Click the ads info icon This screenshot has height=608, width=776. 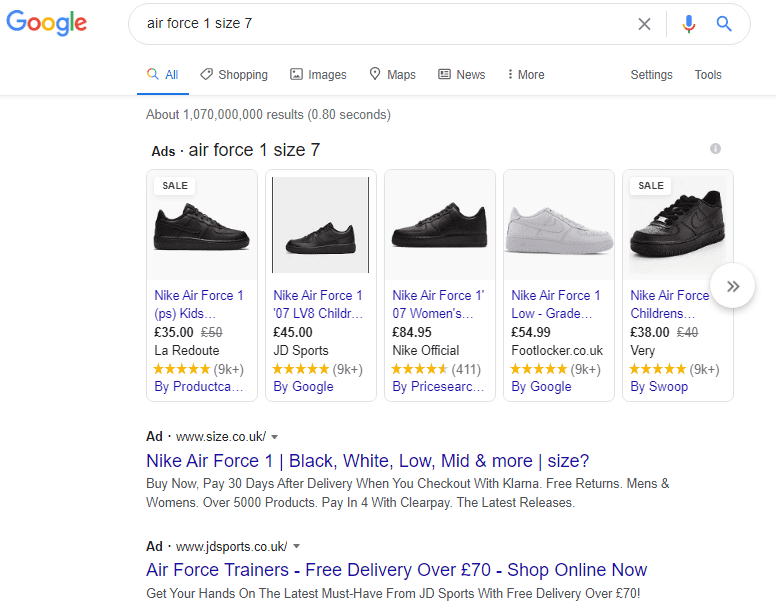point(715,148)
